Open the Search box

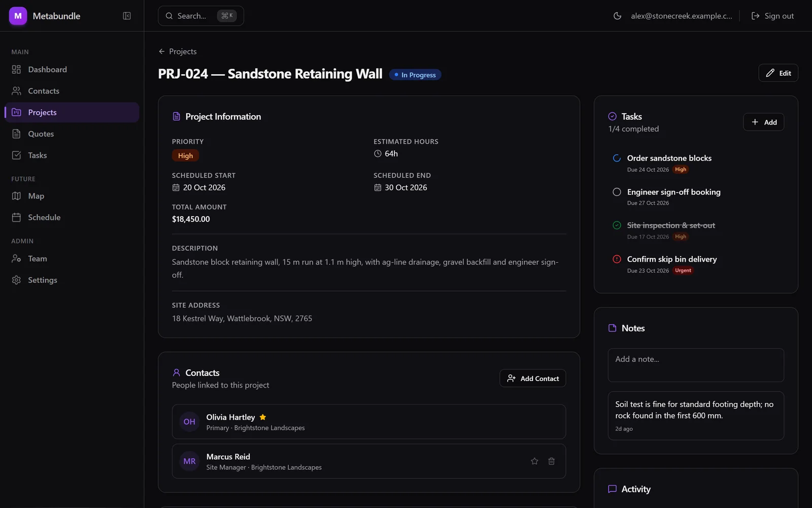pyautogui.click(x=201, y=16)
